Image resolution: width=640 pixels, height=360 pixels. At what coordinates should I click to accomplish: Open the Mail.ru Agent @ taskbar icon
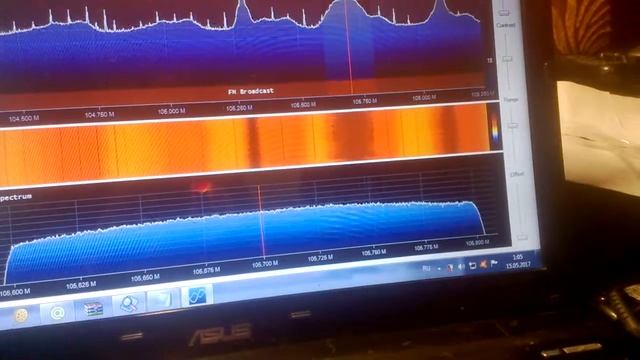[x=57, y=313]
